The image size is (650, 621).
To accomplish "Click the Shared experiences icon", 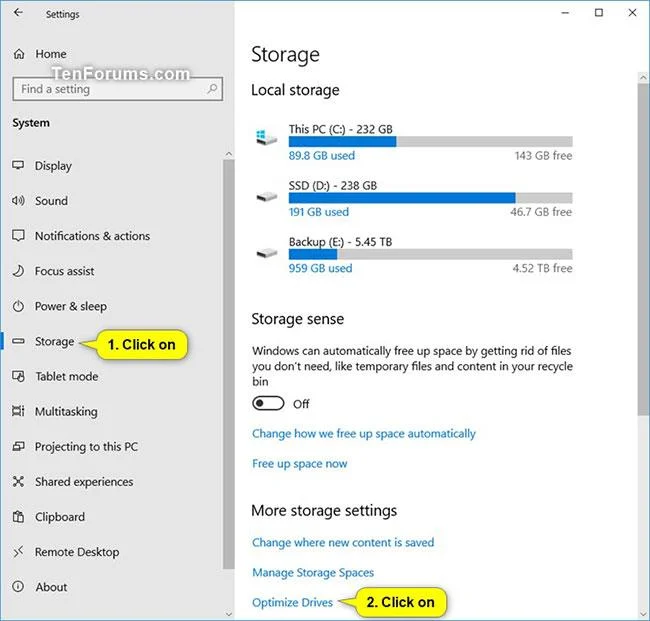I will 18,481.
